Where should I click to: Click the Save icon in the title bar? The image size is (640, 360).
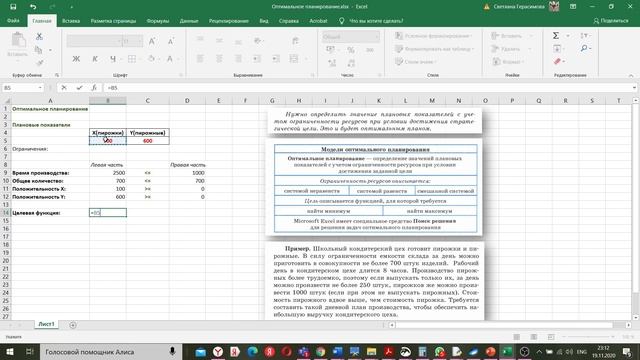pyautogui.click(x=13, y=7)
